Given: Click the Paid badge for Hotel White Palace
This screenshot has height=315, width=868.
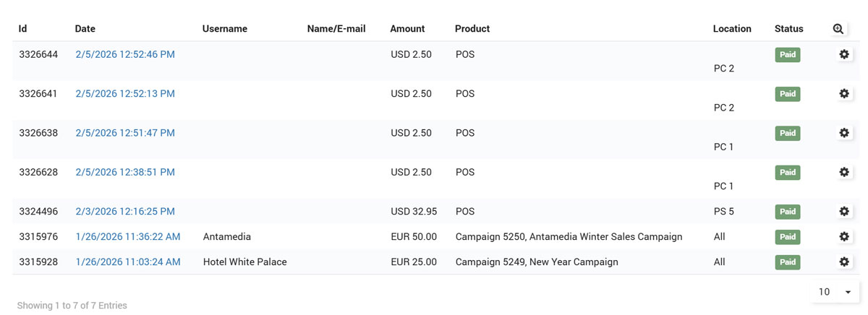Looking at the screenshot, I should pos(788,262).
